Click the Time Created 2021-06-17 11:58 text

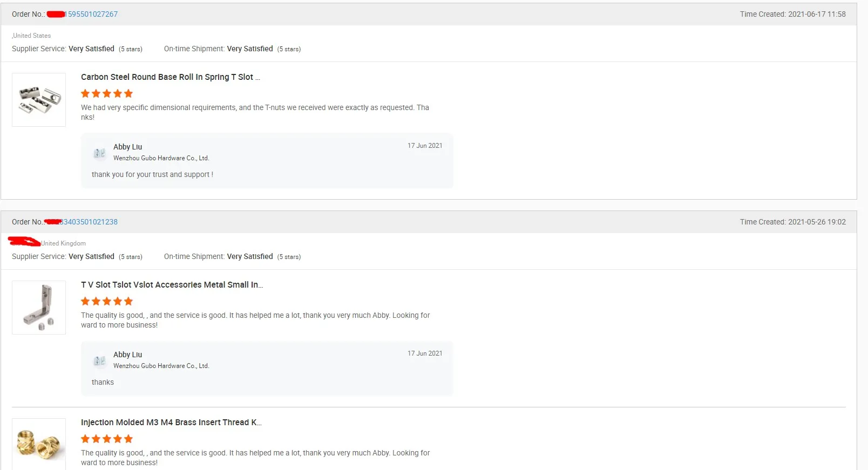pyautogui.click(x=792, y=14)
